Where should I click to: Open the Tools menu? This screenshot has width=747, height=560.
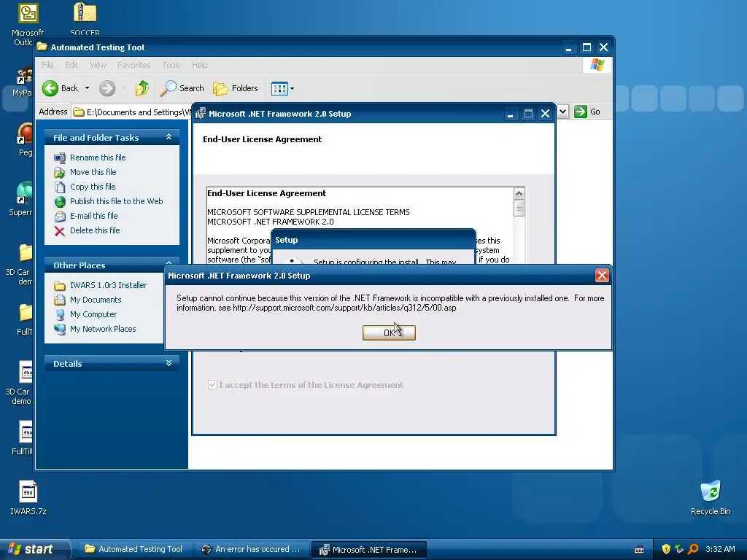[x=171, y=65]
